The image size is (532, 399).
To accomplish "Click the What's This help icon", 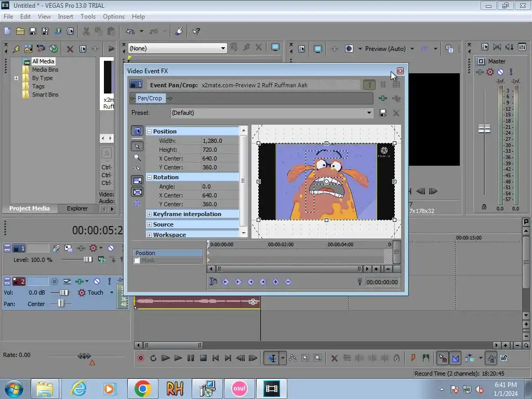I will click(196, 31).
